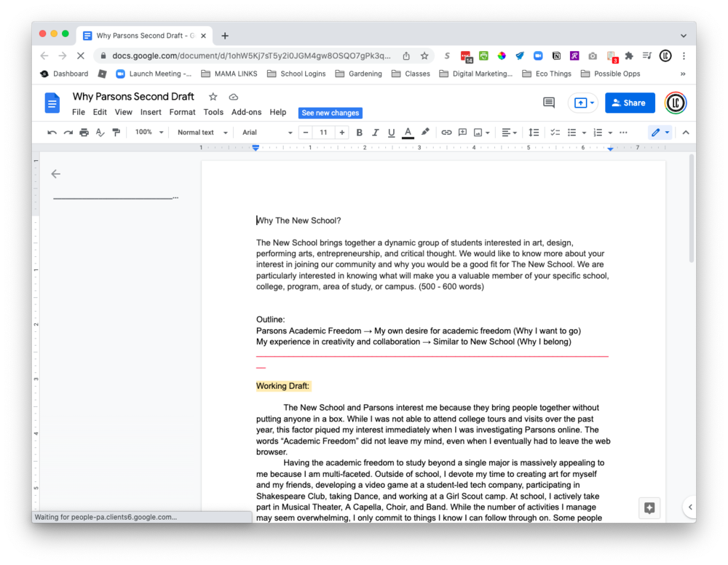Open line and paragraph spacing
The height and width of the screenshot is (565, 728).
click(x=534, y=133)
